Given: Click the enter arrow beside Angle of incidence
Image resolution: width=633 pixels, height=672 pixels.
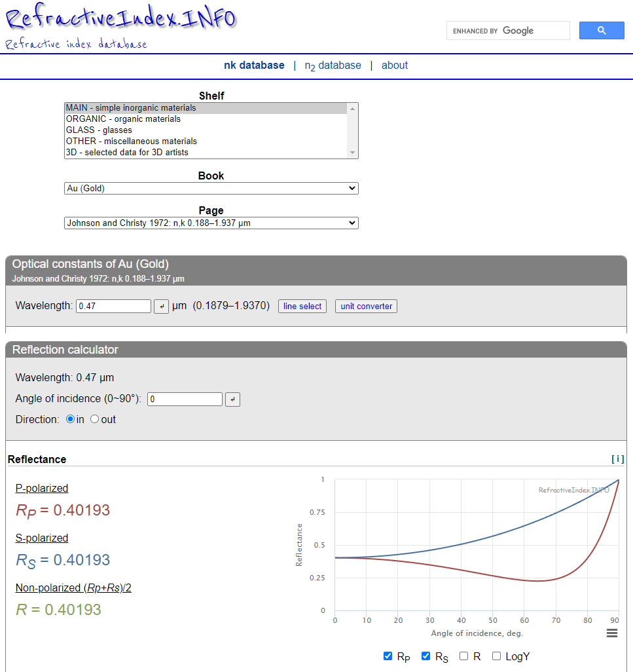Looking at the screenshot, I should (232, 399).
